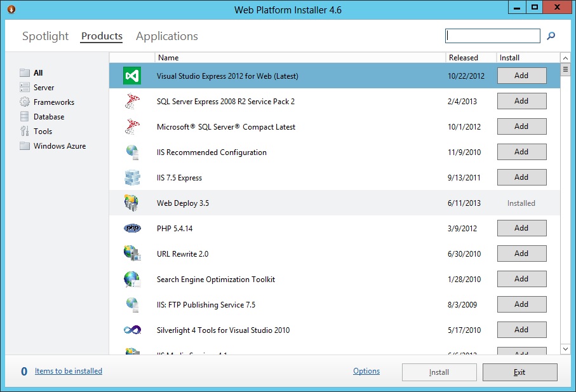Switch to the Spotlight tab

(x=45, y=36)
